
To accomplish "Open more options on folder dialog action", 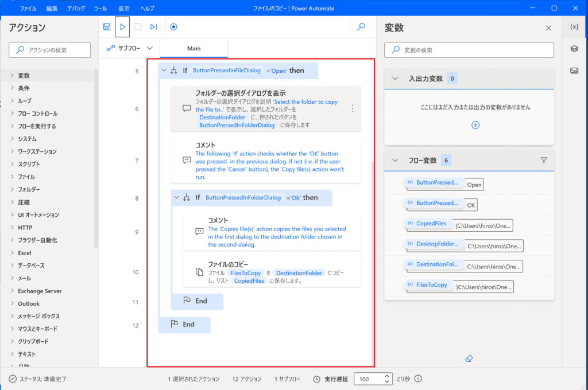I will coord(353,108).
